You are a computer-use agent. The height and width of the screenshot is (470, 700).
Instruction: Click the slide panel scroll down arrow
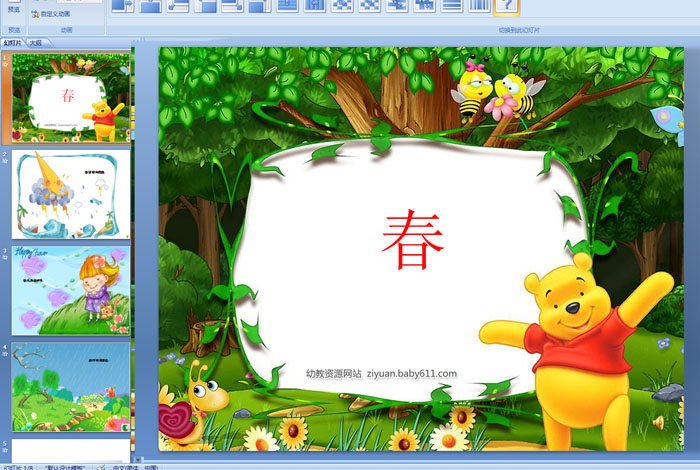tap(138, 459)
